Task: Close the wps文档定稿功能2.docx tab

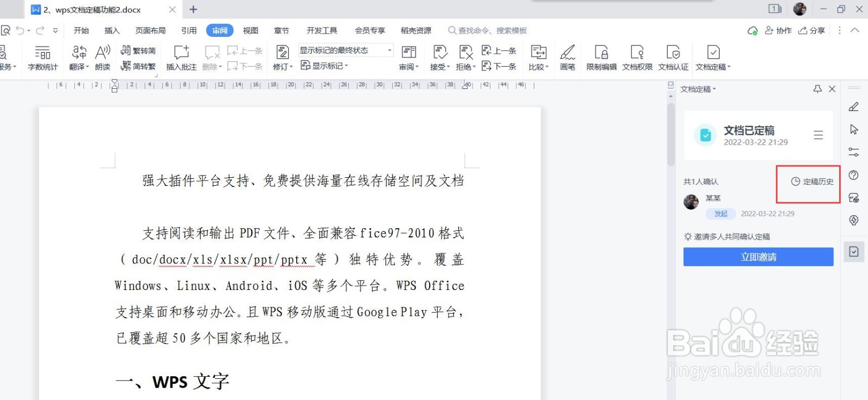Action: click(x=172, y=9)
